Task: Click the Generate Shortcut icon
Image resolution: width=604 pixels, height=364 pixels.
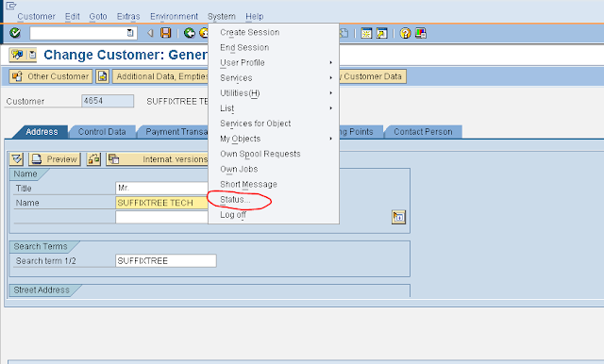Action: click(381, 33)
